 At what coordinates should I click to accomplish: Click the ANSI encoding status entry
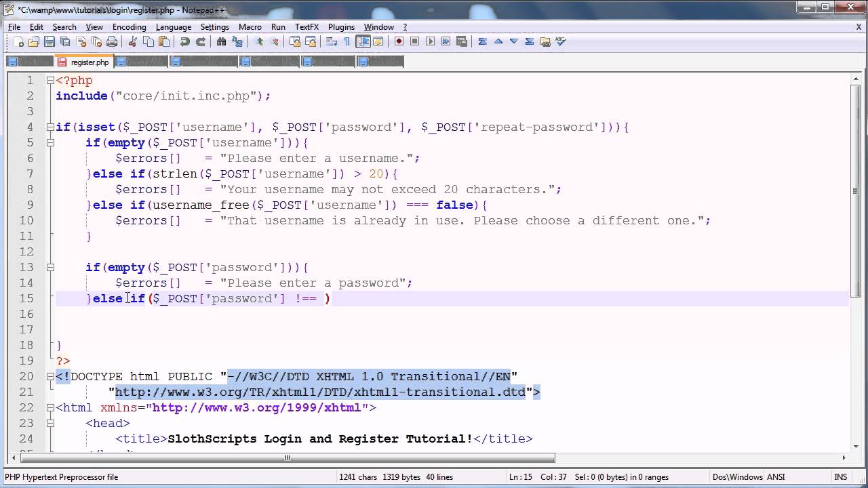pos(776,477)
